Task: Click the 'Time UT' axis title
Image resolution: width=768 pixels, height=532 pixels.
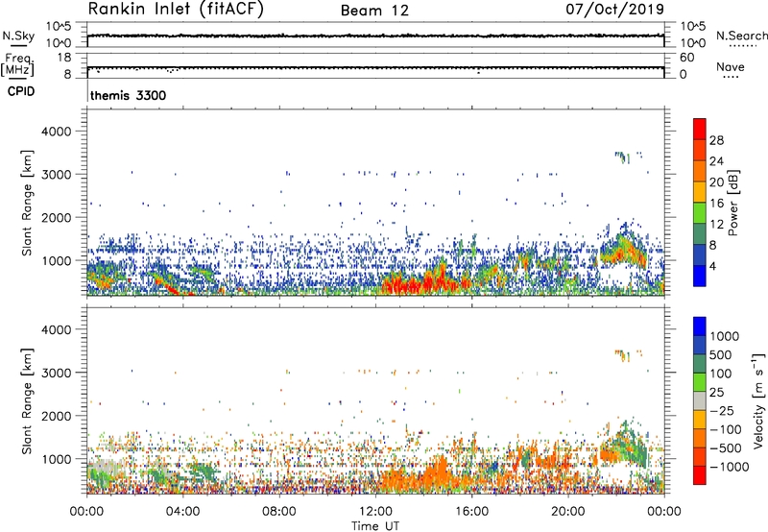Action: click(x=375, y=526)
